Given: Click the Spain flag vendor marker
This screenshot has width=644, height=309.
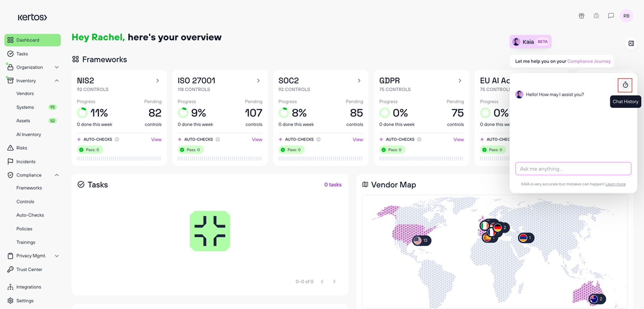Looking at the screenshot, I should click(486, 238).
